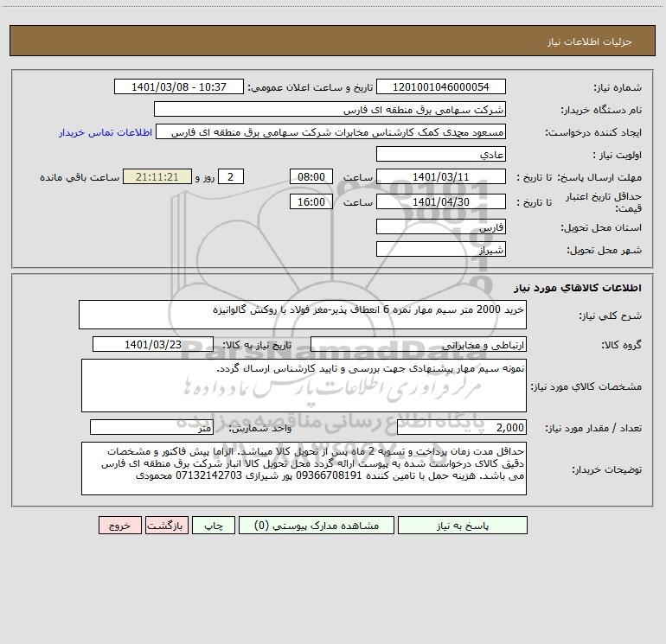Click the delivery city field شیراز
Viewport: 666px width, 644px height.
[x=441, y=249]
